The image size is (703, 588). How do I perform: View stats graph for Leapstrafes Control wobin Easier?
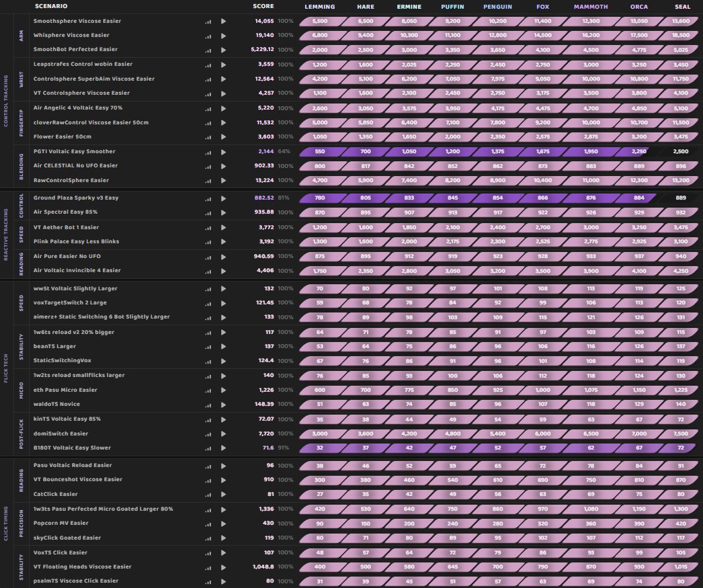[208, 65]
